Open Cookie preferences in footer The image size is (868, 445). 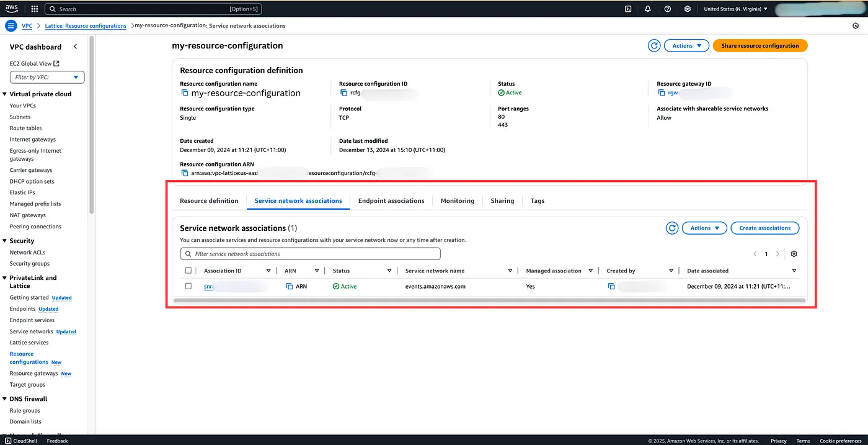click(841, 441)
